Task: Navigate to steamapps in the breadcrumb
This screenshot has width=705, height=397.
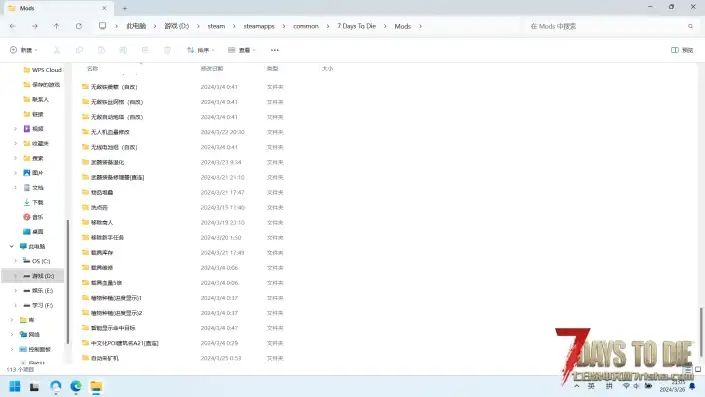Action: tap(259, 26)
